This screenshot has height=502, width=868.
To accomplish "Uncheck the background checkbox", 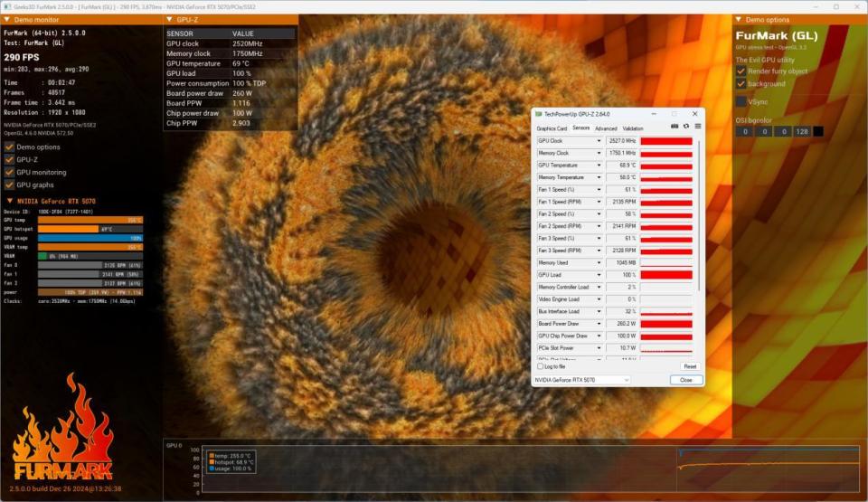I will 741,83.
